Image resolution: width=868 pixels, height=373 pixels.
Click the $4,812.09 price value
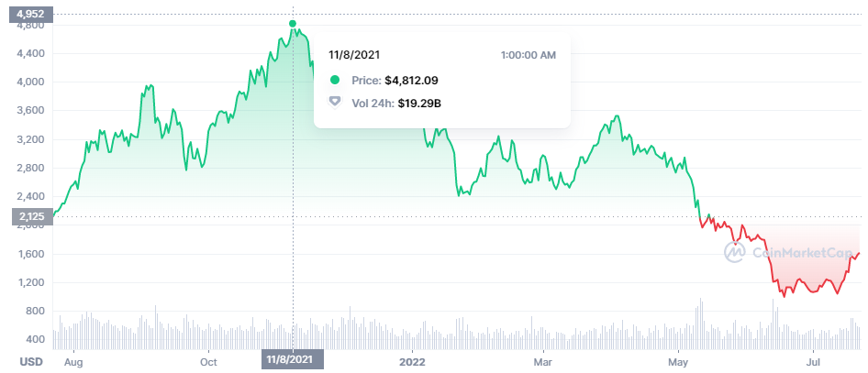pyautogui.click(x=413, y=81)
